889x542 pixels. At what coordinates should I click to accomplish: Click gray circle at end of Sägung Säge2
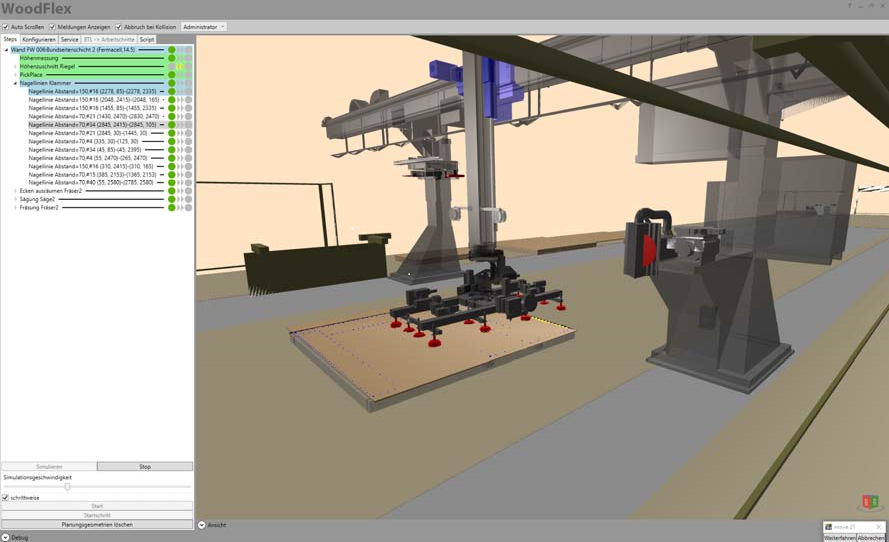click(188, 200)
